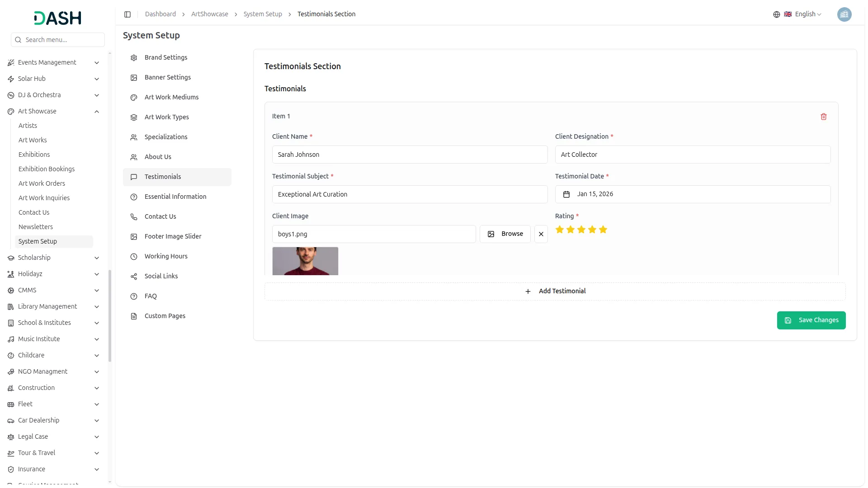Delete testimonial Item 1 with trash icon

pos(823,117)
